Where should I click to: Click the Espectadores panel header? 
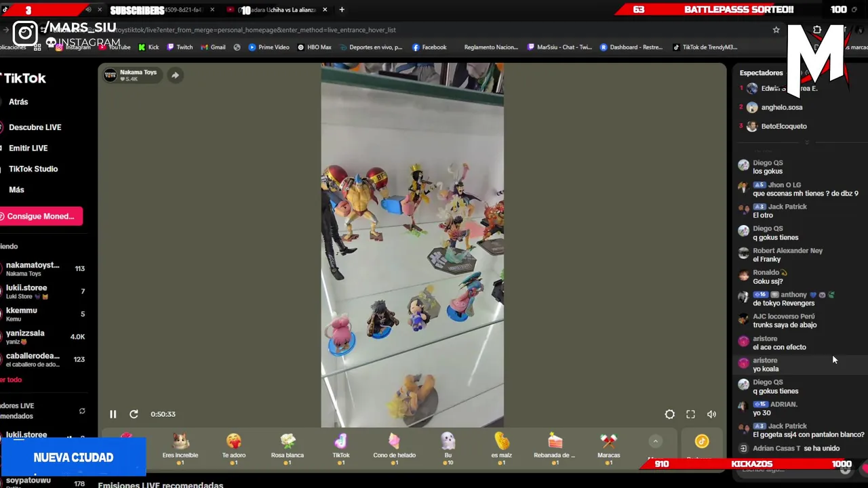pyautogui.click(x=761, y=73)
